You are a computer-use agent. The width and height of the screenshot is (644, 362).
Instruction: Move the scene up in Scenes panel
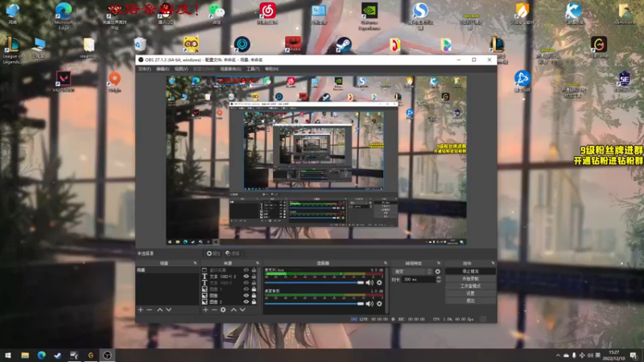click(x=159, y=310)
